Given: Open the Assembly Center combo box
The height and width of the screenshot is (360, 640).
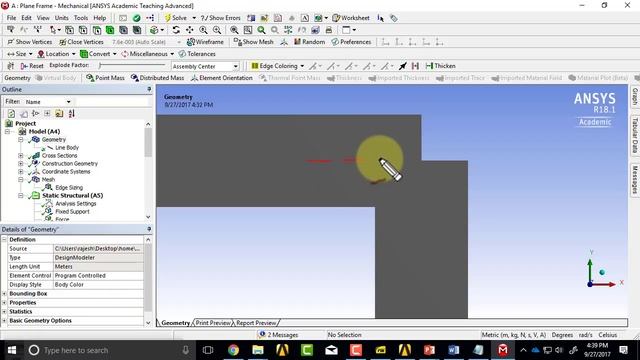Looking at the screenshot, I should pyautogui.click(x=205, y=66).
